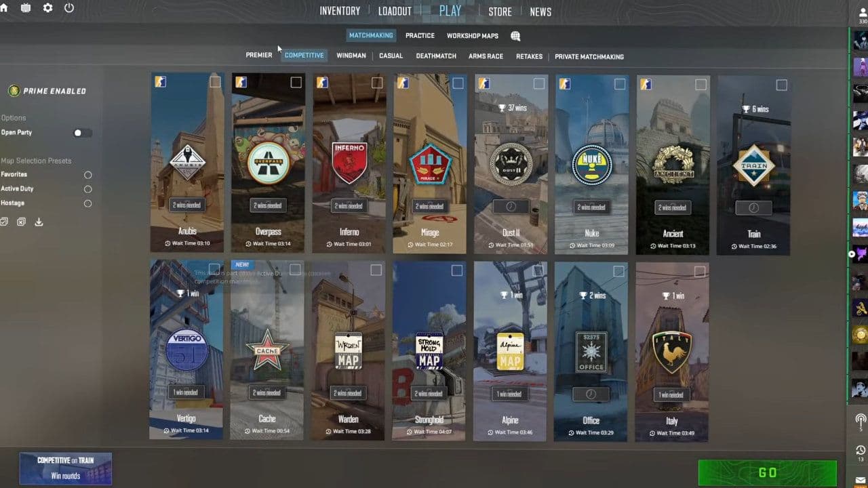Click the Stronghold map tag emblem

429,350
